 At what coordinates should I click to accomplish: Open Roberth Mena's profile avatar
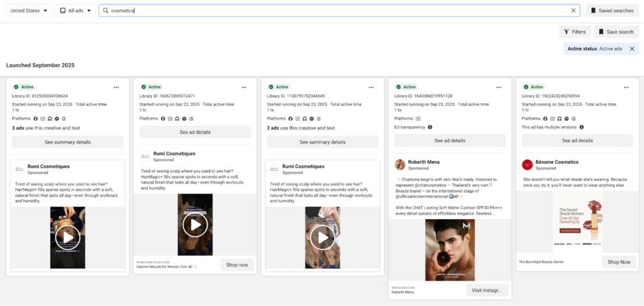[x=399, y=165]
